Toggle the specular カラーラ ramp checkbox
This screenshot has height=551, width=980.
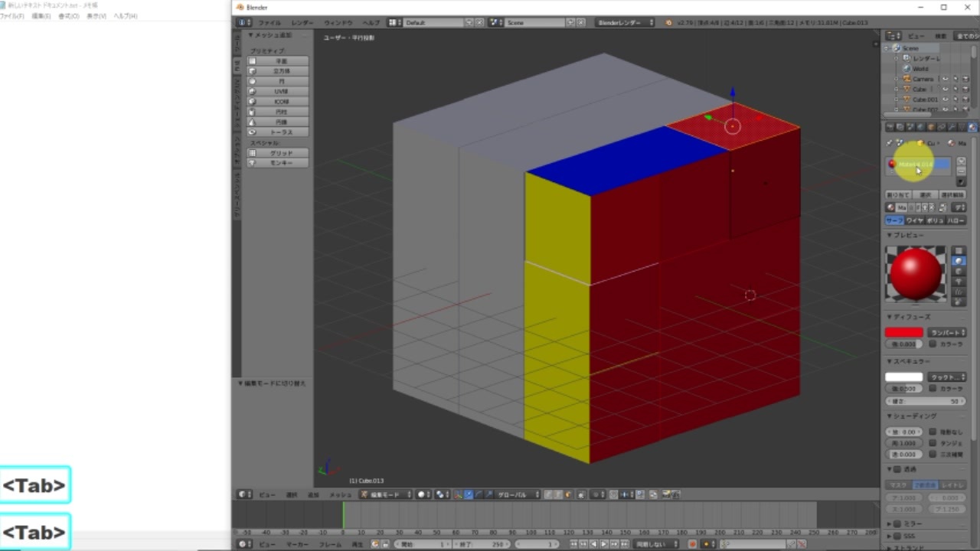click(x=933, y=389)
